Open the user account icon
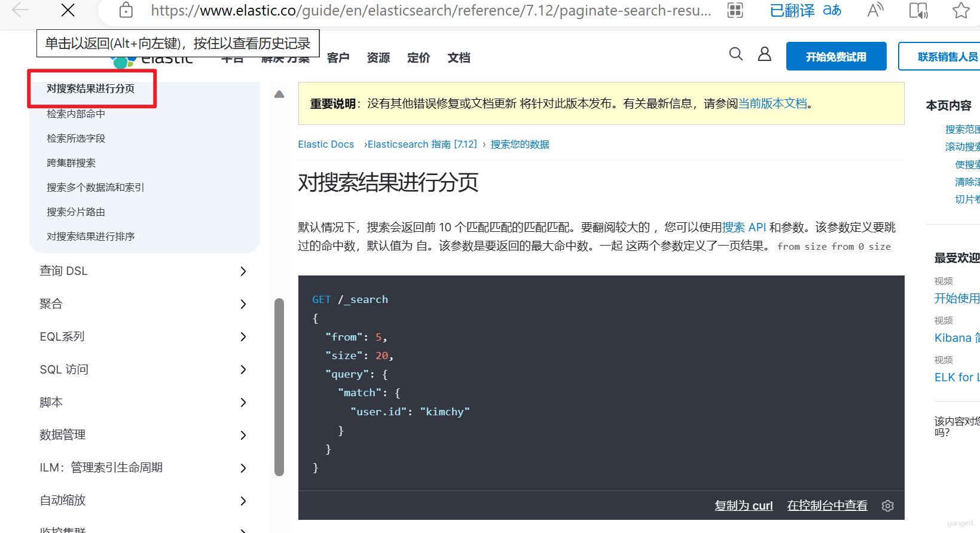 click(764, 54)
